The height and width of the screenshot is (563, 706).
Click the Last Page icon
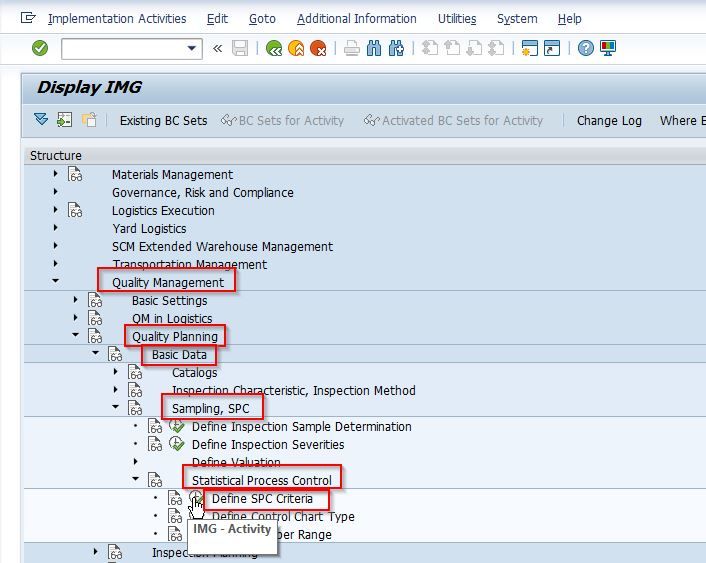point(496,48)
